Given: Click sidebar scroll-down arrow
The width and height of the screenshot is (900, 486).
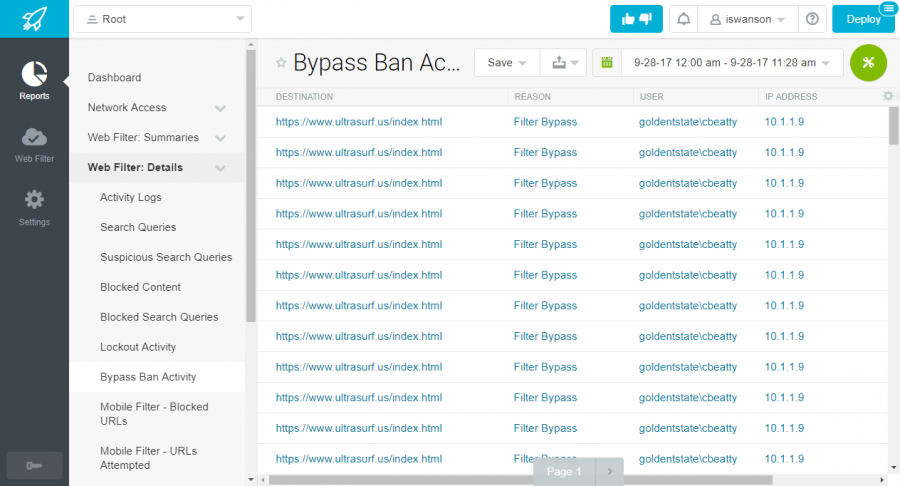Looking at the screenshot, I should (x=251, y=479).
